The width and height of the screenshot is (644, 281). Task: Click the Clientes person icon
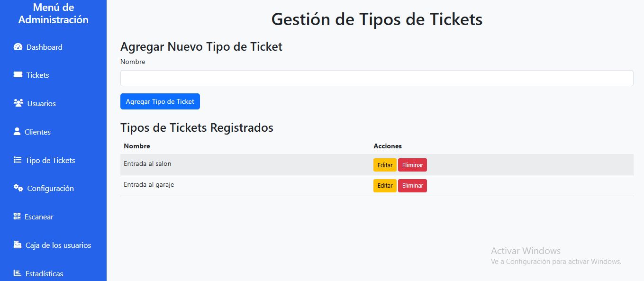click(x=17, y=131)
